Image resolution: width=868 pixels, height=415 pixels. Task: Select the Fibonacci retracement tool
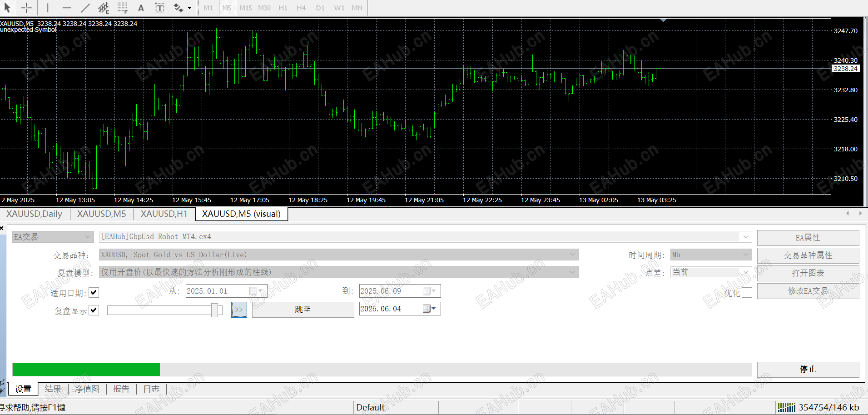(x=123, y=8)
